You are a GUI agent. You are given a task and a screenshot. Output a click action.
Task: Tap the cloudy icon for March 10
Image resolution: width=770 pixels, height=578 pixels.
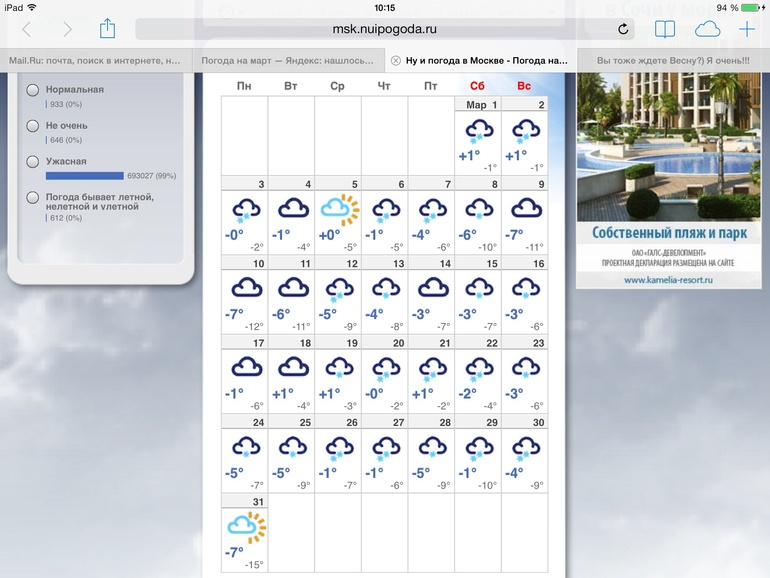click(247, 288)
